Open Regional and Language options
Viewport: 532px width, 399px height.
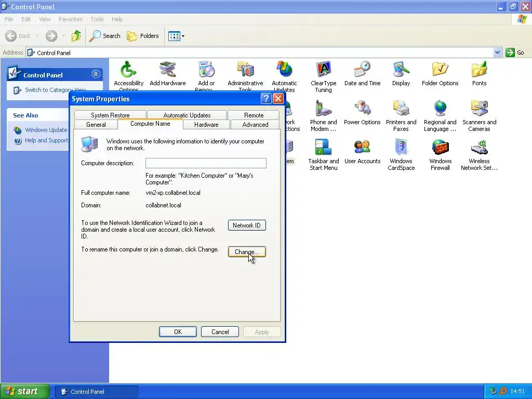440,116
